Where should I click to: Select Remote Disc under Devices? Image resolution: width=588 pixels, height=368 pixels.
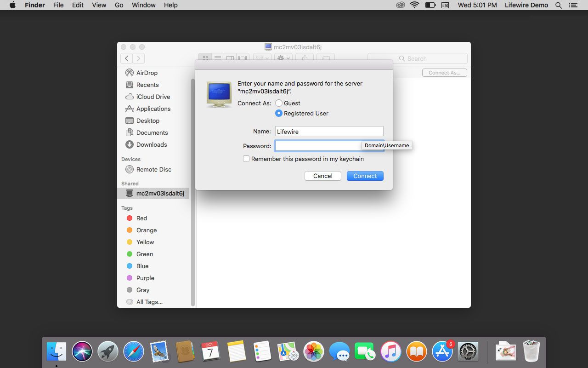[154, 169]
